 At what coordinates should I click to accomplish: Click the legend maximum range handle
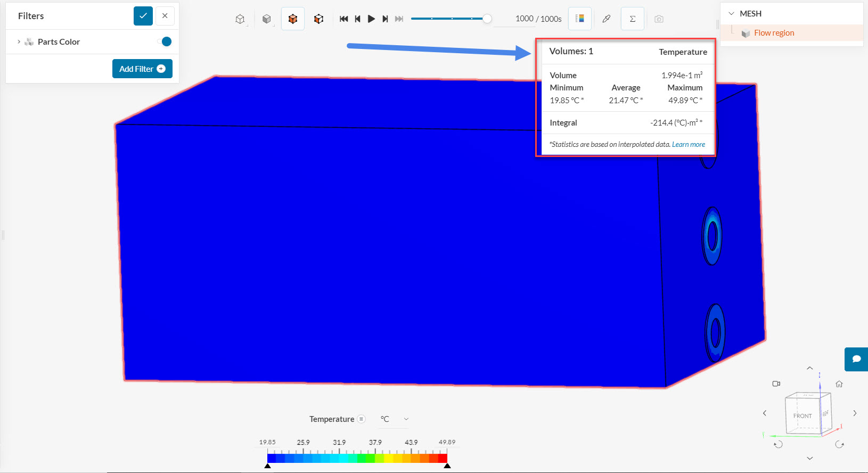(x=447, y=466)
